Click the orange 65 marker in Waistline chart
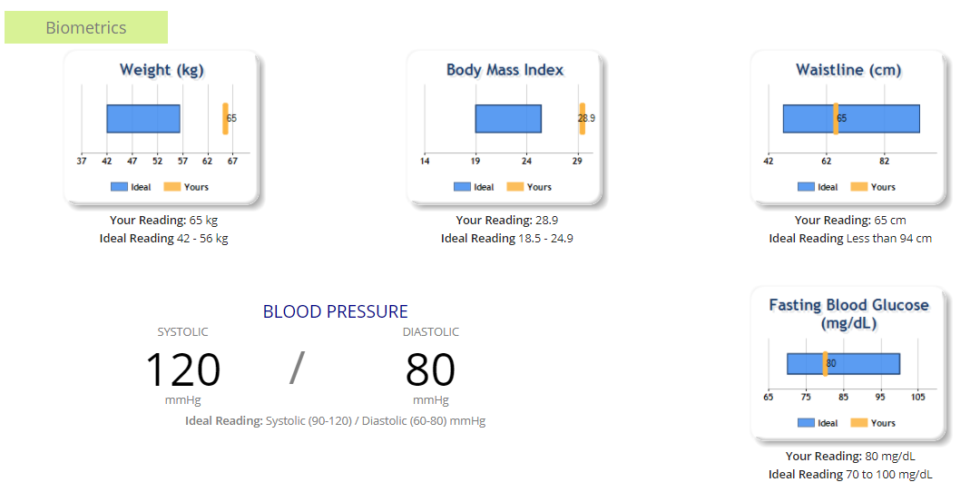 (836, 119)
